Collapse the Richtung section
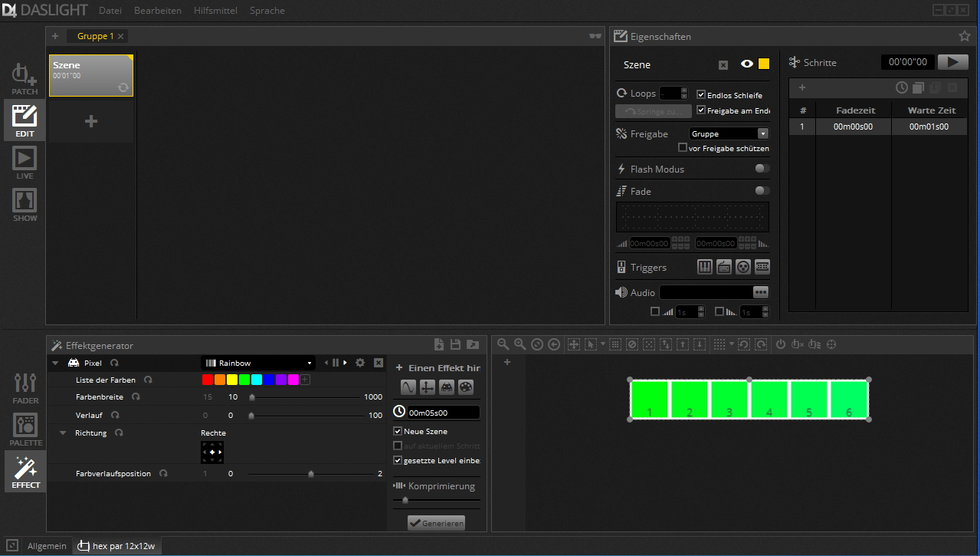The width and height of the screenshot is (980, 556). coord(62,433)
